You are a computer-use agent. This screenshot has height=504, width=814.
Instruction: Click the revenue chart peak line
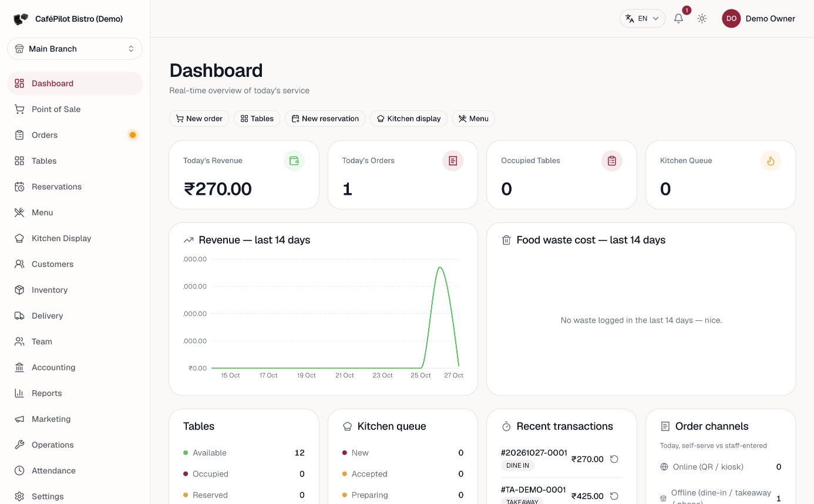440,268
